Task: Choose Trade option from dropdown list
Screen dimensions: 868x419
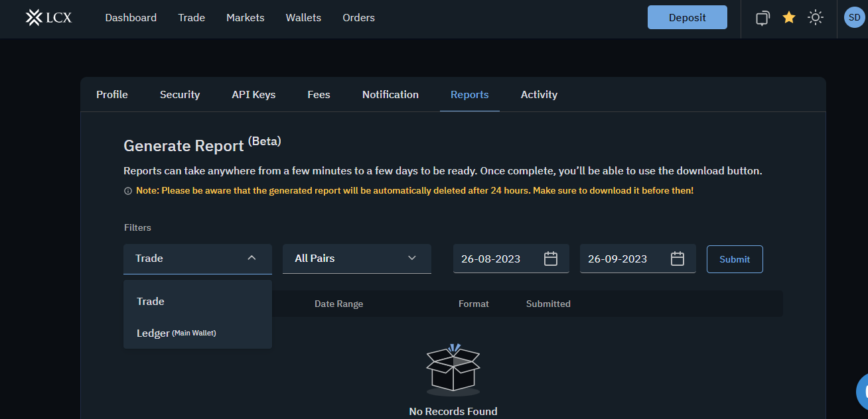Action: pyautogui.click(x=151, y=302)
